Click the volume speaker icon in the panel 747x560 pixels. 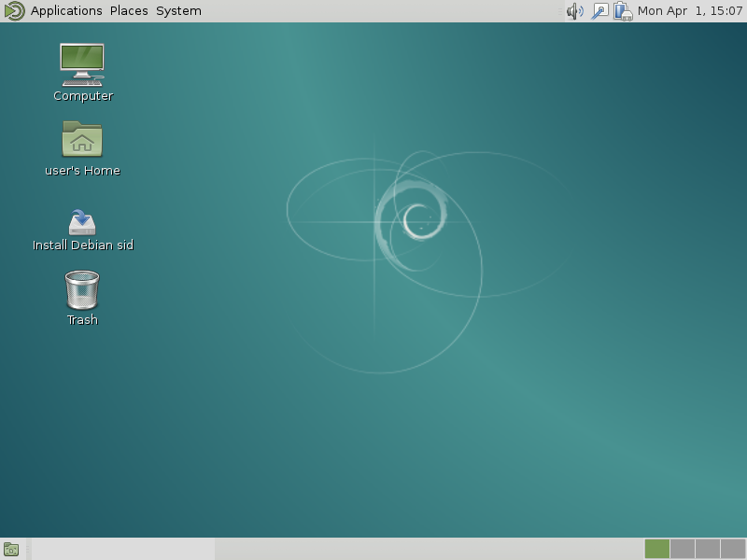[574, 11]
